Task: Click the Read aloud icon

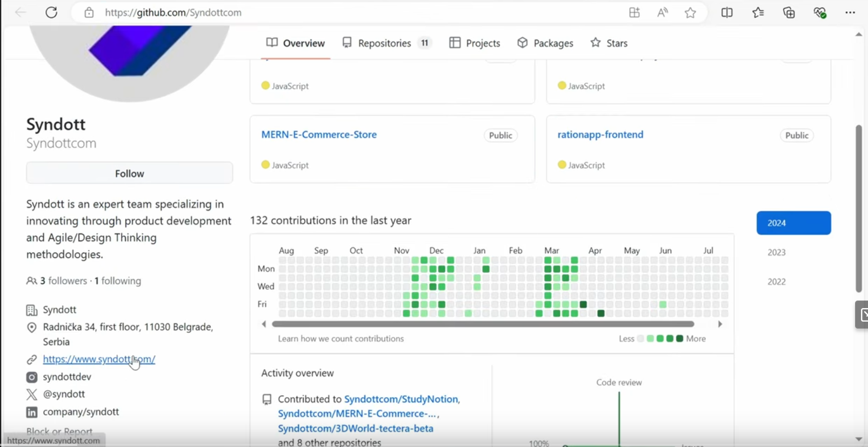Action: tap(663, 12)
